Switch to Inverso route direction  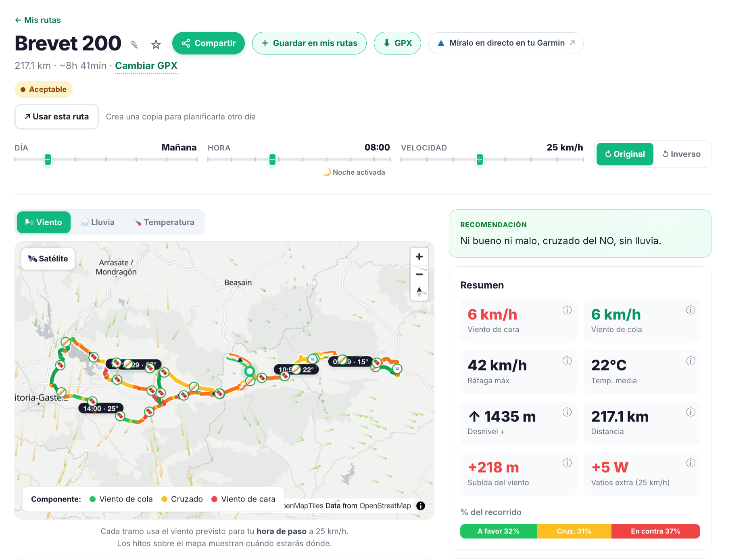[x=681, y=154]
